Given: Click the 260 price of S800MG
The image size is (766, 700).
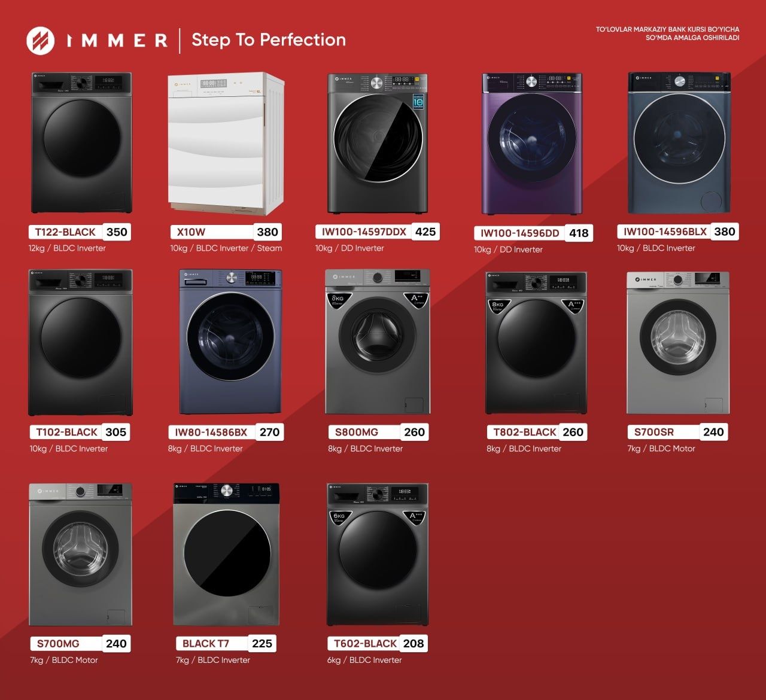Looking at the screenshot, I should tap(414, 432).
